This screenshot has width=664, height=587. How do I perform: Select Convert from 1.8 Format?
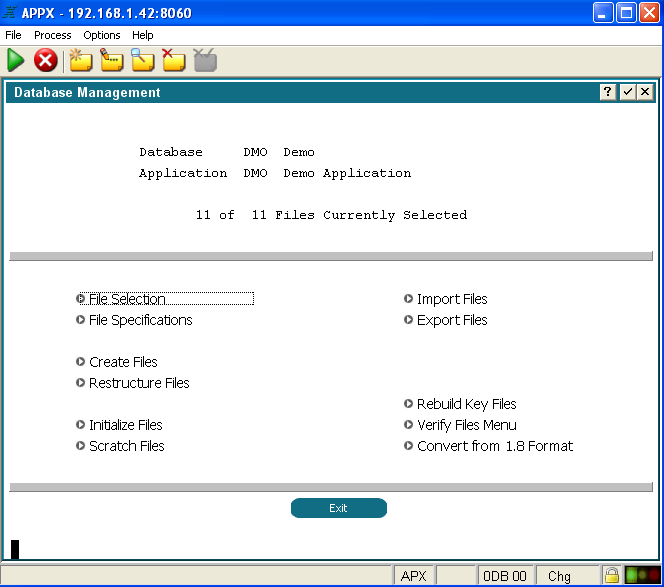pyautogui.click(x=495, y=446)
